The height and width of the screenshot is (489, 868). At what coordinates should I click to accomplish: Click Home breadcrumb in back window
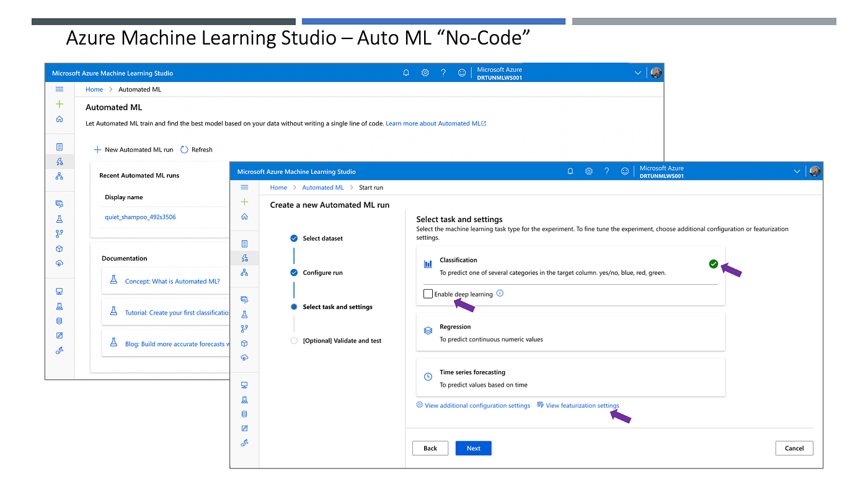coord(94,89)
